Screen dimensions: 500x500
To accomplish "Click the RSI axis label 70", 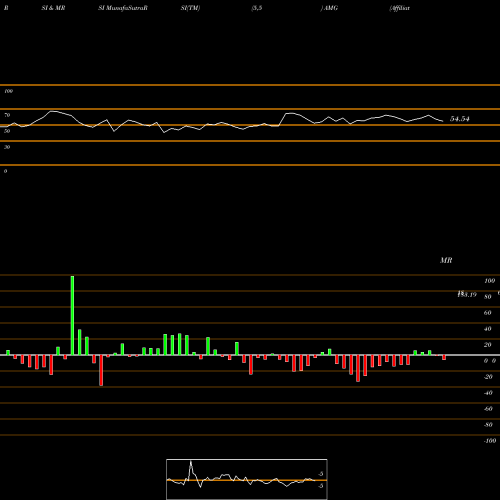I will [x=7, y=115].
